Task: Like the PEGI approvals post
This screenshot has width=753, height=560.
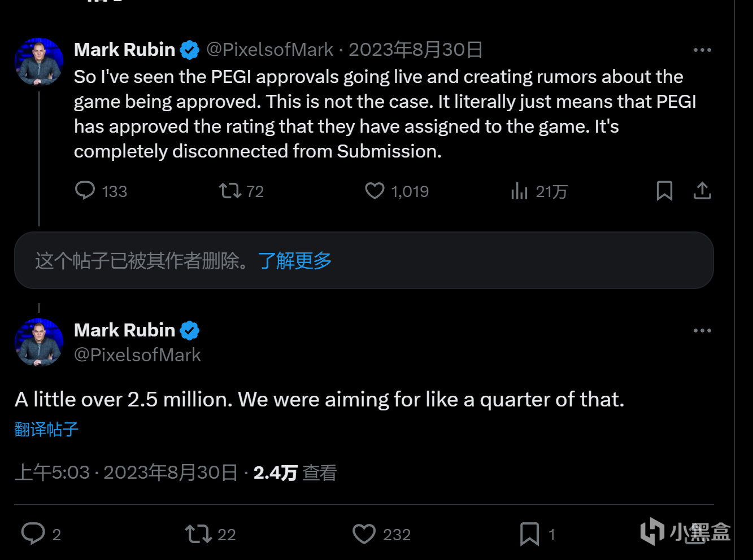Action: (x=375, y=191)
